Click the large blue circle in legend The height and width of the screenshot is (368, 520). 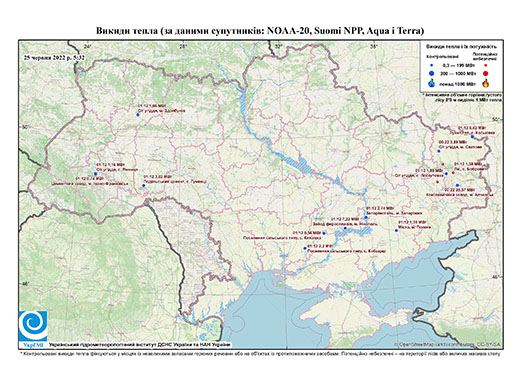tap(432, 73)
